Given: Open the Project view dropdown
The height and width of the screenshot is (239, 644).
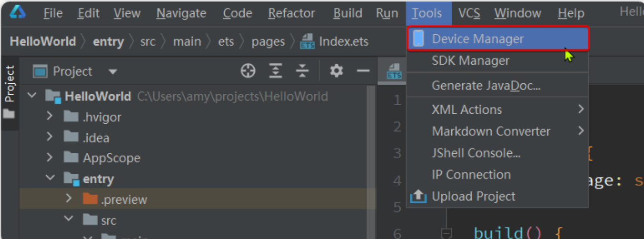Looking at the screenshot, I should 113,72.
